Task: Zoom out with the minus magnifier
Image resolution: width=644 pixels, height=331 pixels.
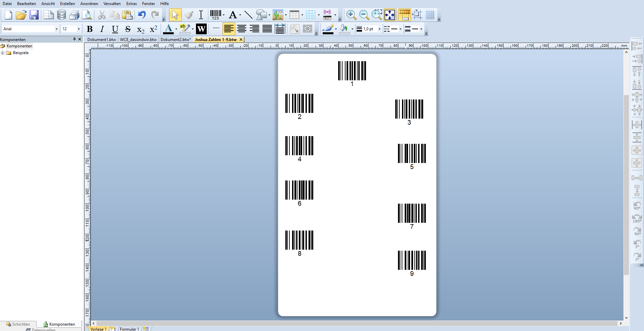Action: point(364,15)
